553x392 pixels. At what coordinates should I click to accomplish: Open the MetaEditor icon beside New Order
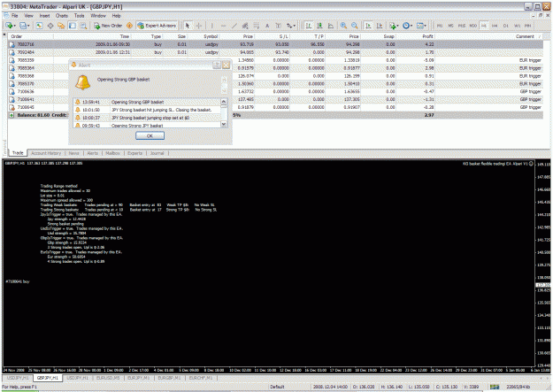pyautogui.click(x=129, y=26)
